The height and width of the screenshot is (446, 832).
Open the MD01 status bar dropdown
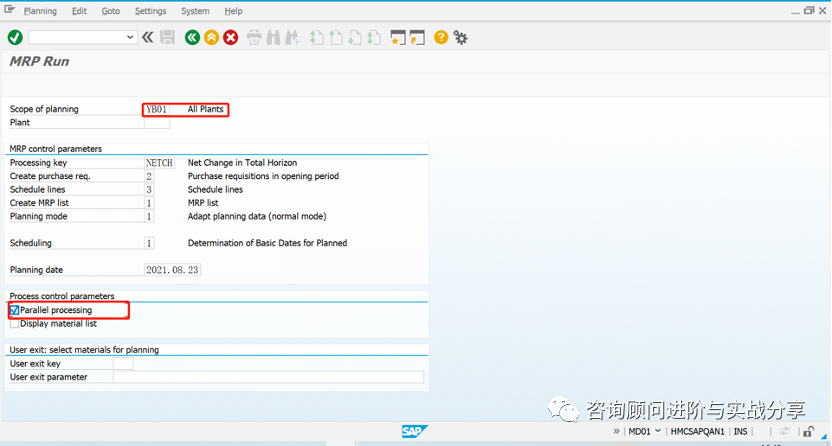pyautogui.click(x=658, y=431)
